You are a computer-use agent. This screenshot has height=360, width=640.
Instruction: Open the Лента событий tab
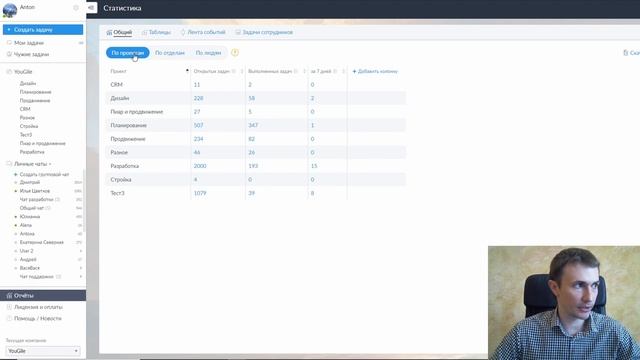(203, 32)
